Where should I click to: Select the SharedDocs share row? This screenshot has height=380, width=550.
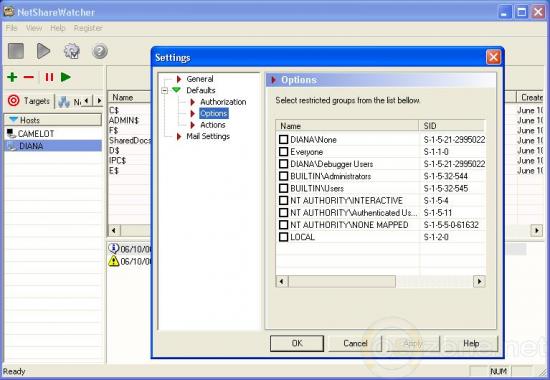[129, 140]
